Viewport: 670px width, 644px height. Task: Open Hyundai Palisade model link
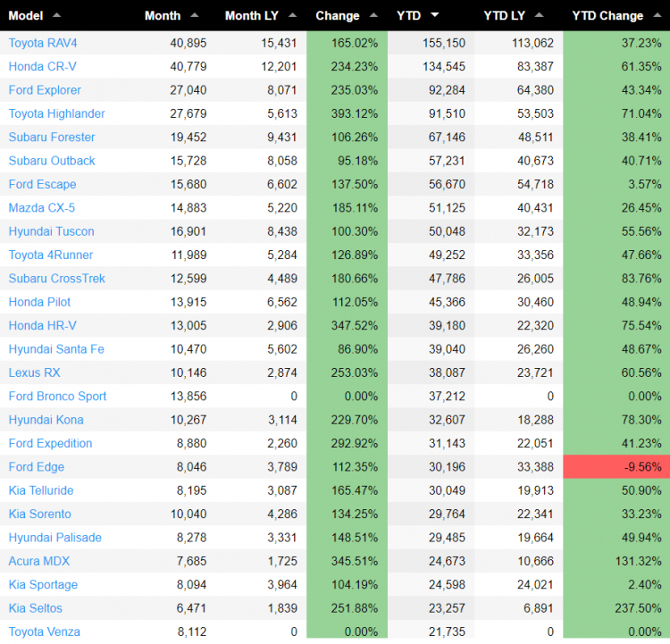pyautogui.click(x=54, y=537)
